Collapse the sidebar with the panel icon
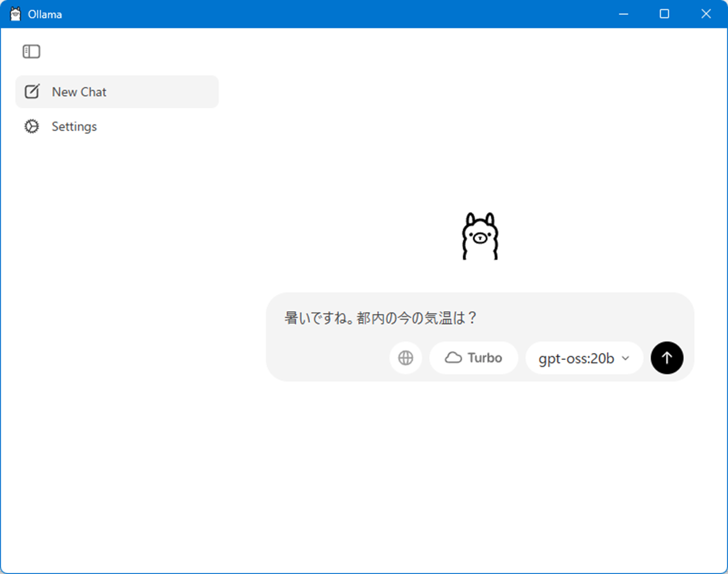Screen dimensions: 728x574 tap(31, 51)
